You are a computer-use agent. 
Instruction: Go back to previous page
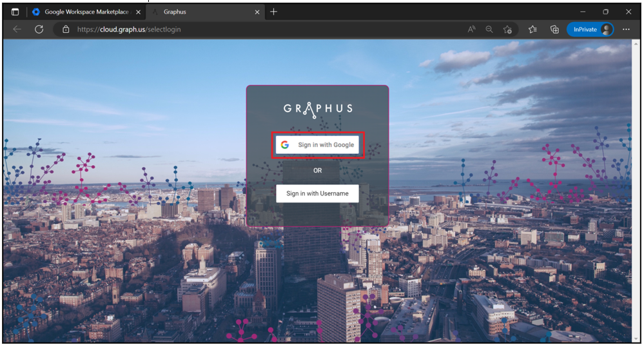(17, 29)
